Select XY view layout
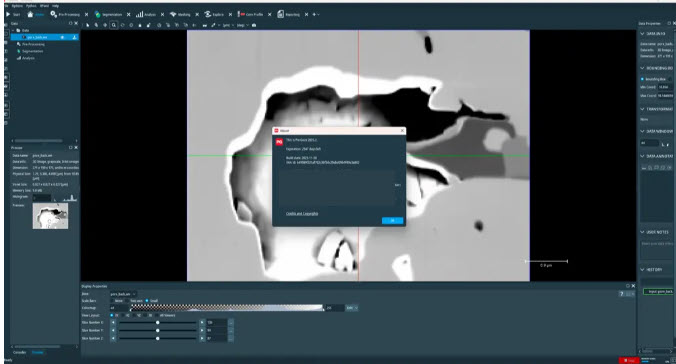The height and width of the screenshot is (364, 676). pos(114,315)
